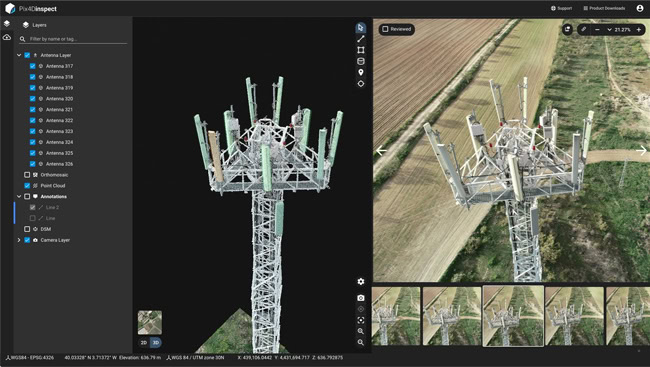Viewport: 650px width, 367px height.
Task: Open 3D viewer settings gear
Action: coord(361,282)
